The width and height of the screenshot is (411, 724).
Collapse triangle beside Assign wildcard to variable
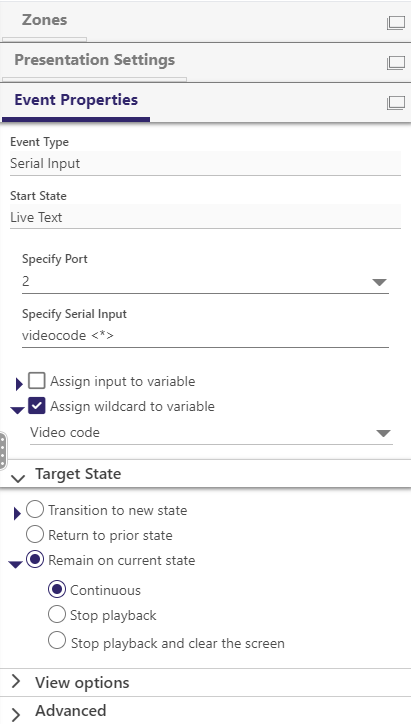[x=17, y=410]
